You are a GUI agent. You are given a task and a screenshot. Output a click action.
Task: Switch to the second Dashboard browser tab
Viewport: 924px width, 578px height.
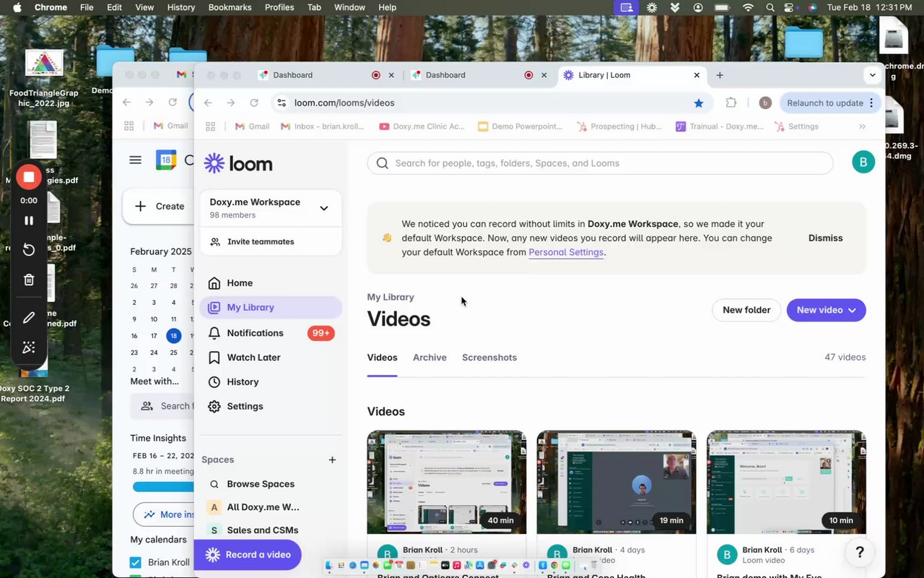pos(480,75)
